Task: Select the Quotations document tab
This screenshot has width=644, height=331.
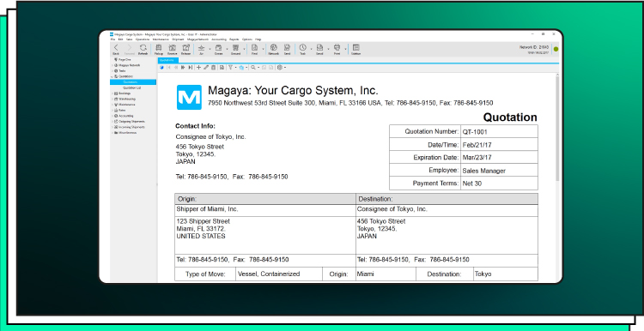Action: pos(168,60)
